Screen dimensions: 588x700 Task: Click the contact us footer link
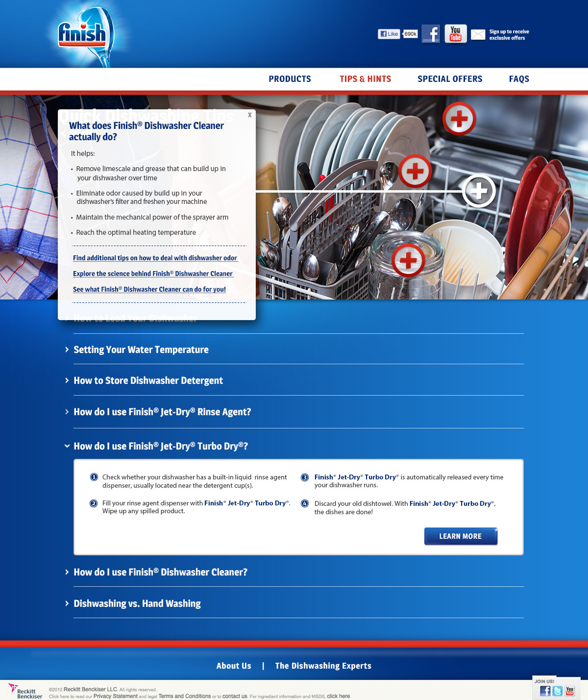(235, 696)
